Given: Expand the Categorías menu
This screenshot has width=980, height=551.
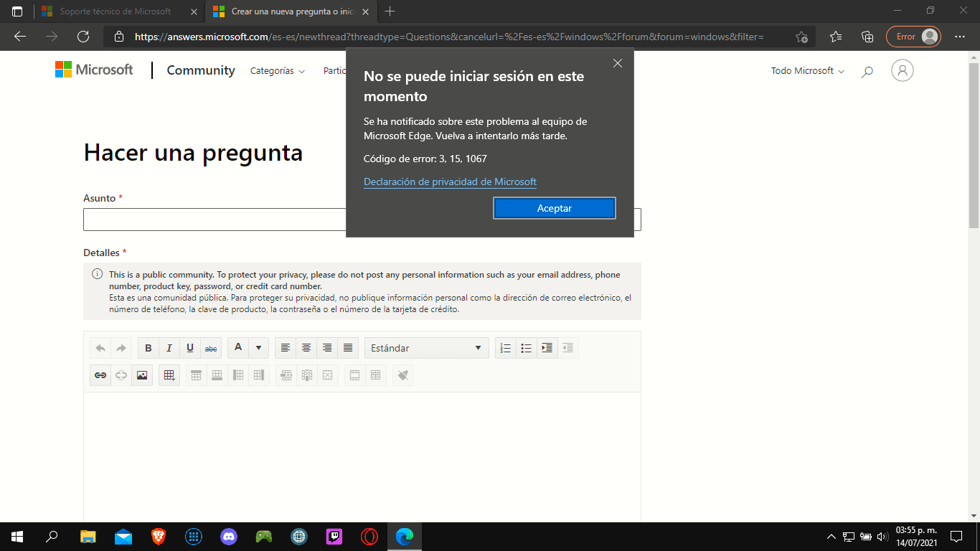Looking at the screenshot, I should (278, 71).
